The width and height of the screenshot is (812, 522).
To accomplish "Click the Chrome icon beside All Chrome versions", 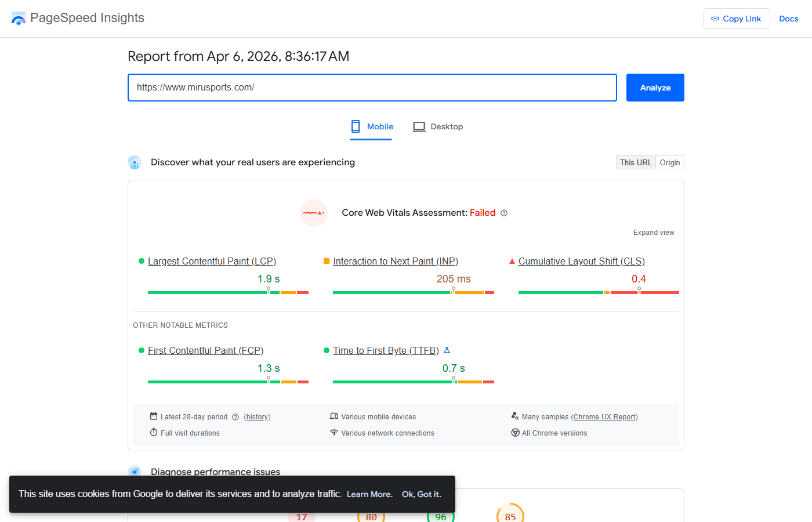I will (x=515, y=433).
